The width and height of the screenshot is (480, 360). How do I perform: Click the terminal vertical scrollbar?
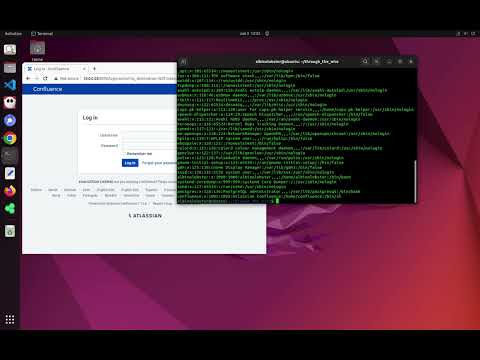point(415,181)
